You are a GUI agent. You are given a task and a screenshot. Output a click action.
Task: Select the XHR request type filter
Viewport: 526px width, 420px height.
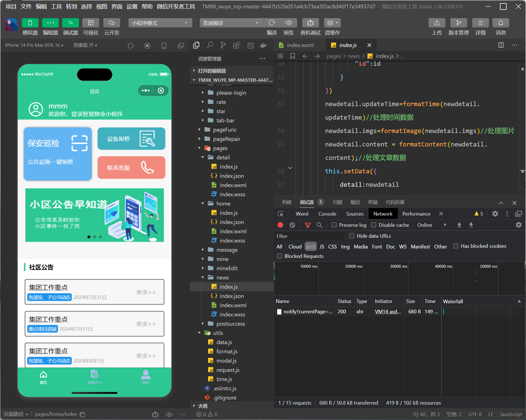point(310,246)
